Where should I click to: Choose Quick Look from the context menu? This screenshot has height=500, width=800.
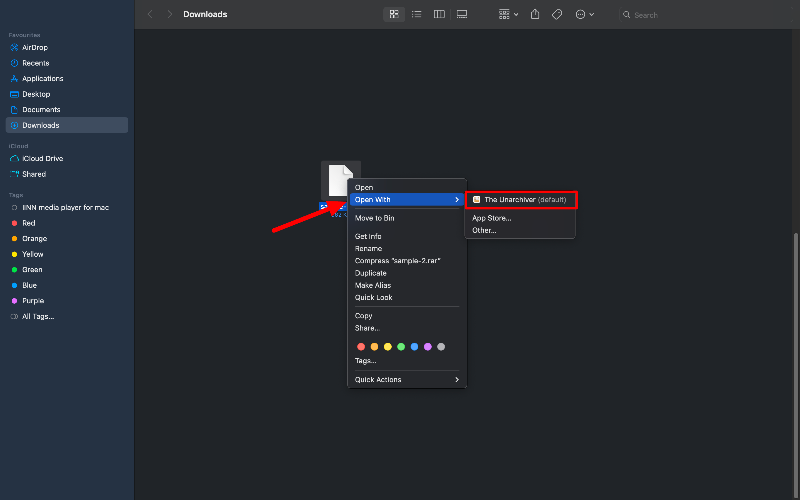(407, 297)
